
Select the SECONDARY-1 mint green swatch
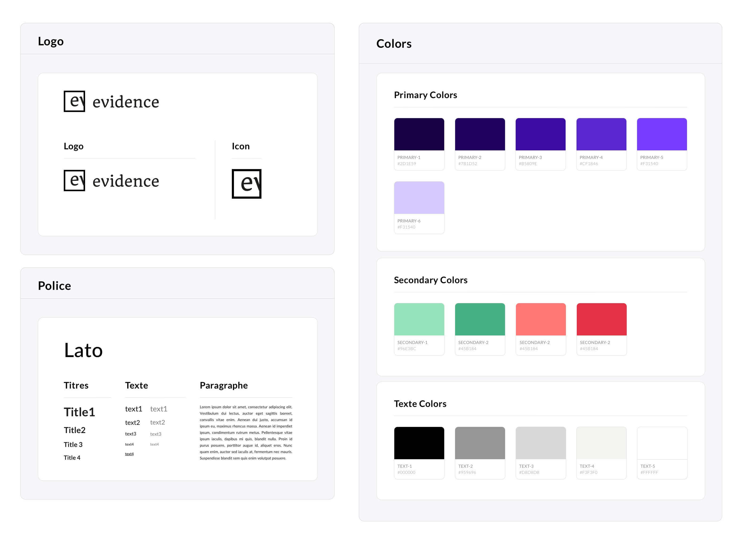point(419,319)
